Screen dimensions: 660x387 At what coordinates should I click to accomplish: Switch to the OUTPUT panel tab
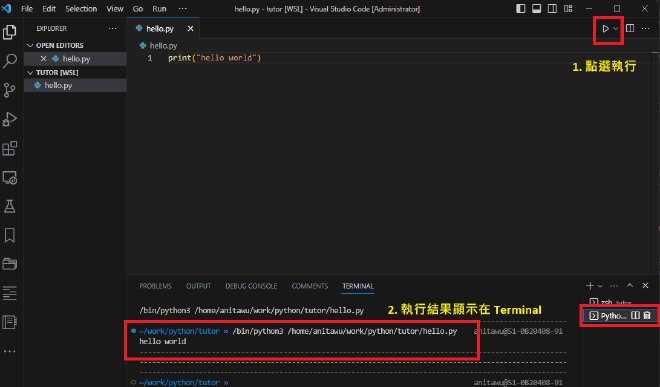[x=198, y=286]
